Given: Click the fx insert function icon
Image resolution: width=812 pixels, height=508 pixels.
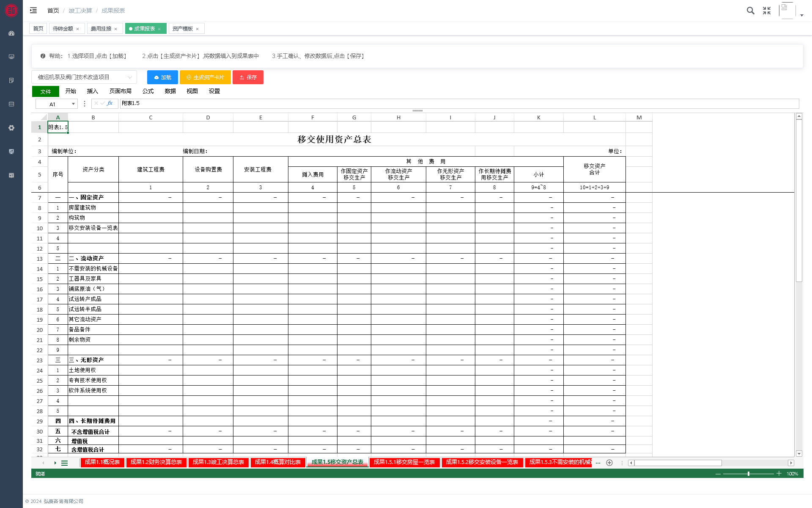Looking at the screenshot, I should [110, 103].
